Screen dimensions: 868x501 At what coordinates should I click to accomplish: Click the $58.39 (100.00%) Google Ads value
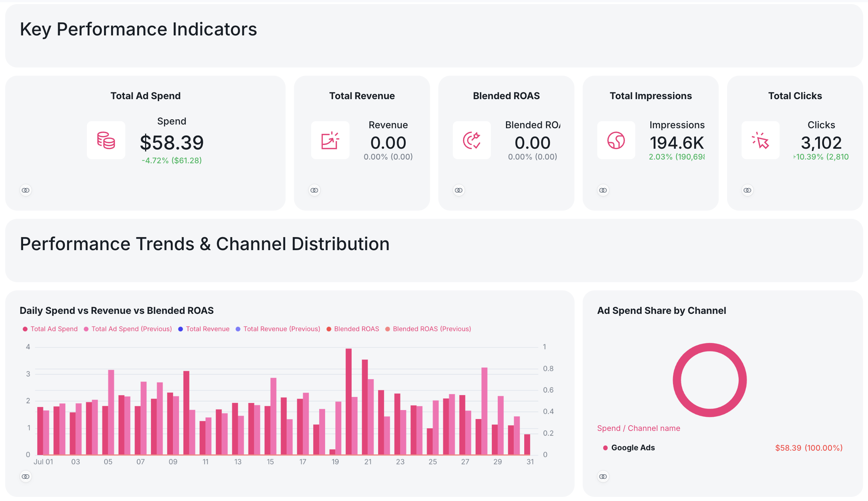[x=809, y=448]
